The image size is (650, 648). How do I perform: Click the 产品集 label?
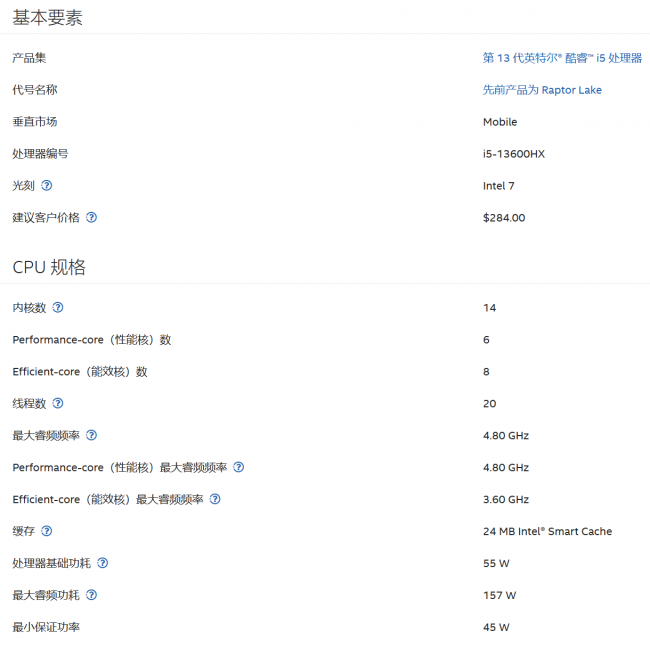click(29, 58)
